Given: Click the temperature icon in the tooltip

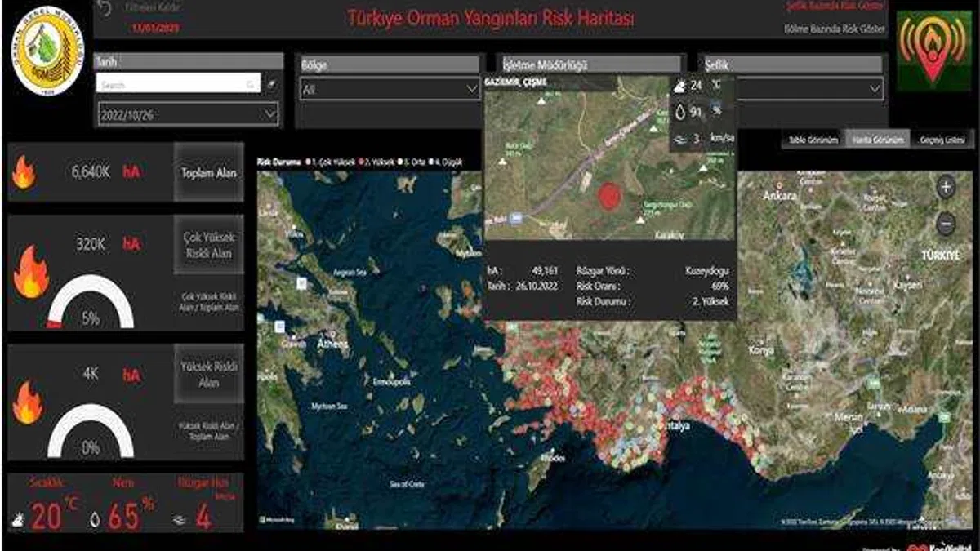Looking at the screenshot, I should point(679,84).
